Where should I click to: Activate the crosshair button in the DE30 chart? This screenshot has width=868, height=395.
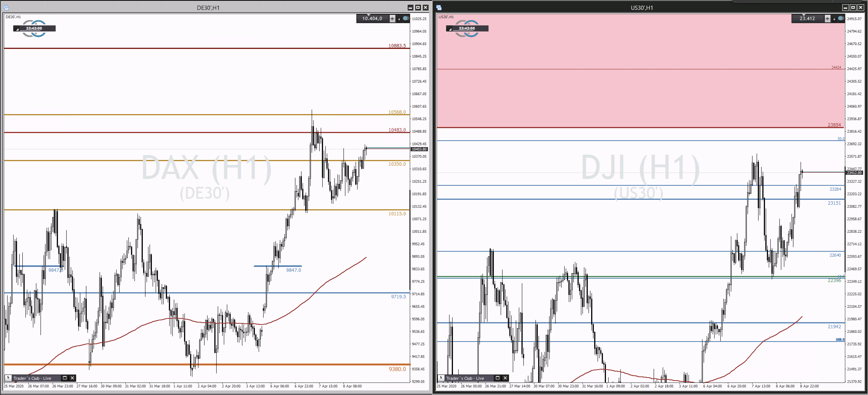pos(392,19)
